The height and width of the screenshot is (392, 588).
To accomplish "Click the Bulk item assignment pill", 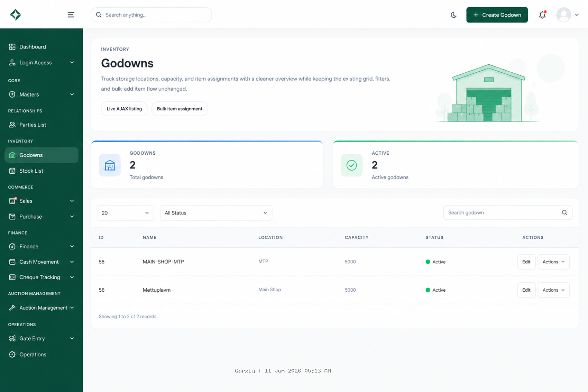I will pyautogui.click(x=179, y=109).
